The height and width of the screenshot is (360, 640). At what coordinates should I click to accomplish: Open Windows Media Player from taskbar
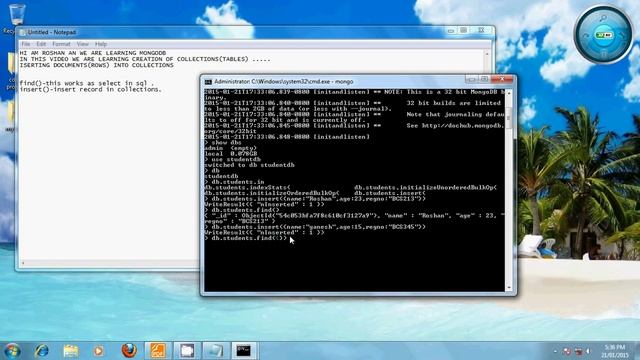(98, 351)
